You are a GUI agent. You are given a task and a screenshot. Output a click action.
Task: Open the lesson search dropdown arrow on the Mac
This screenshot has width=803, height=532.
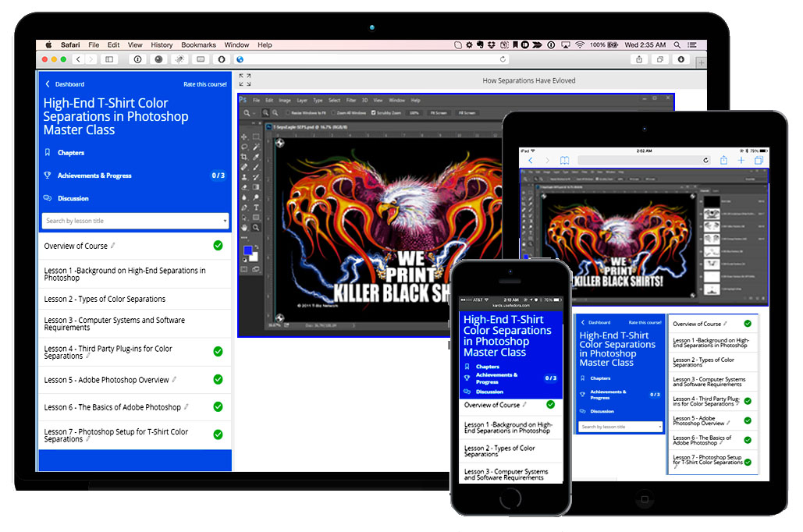(225, 222)
